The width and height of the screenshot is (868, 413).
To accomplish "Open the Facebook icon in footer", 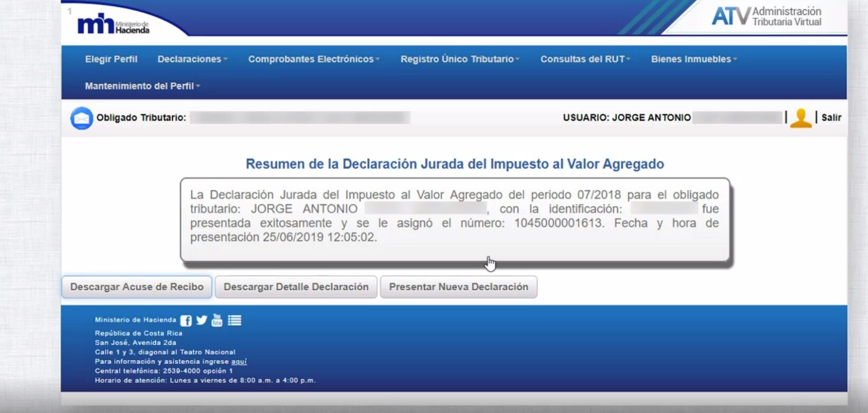I will (x=186, y=320).
